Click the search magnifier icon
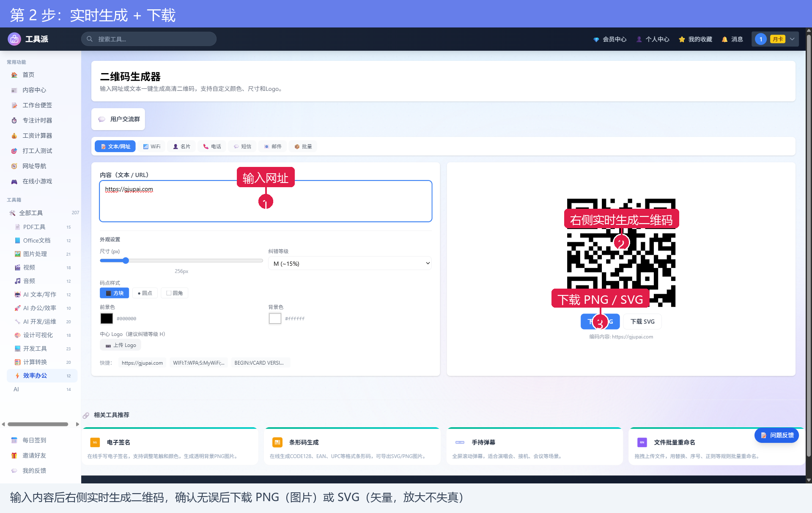 [x=90, y=39]
